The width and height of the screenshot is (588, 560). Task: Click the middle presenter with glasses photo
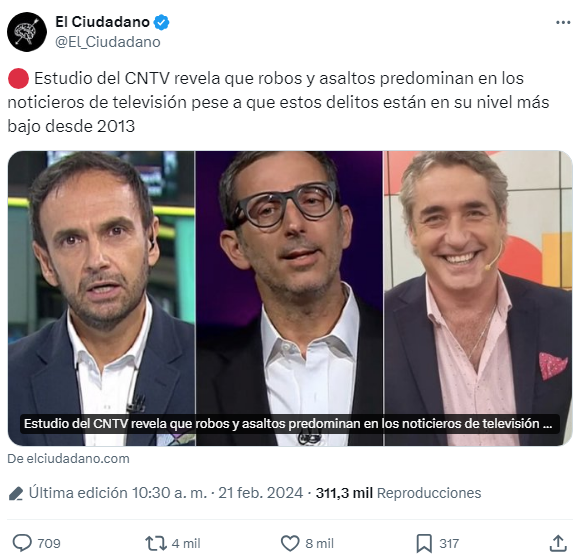click(x=290, y=298)
